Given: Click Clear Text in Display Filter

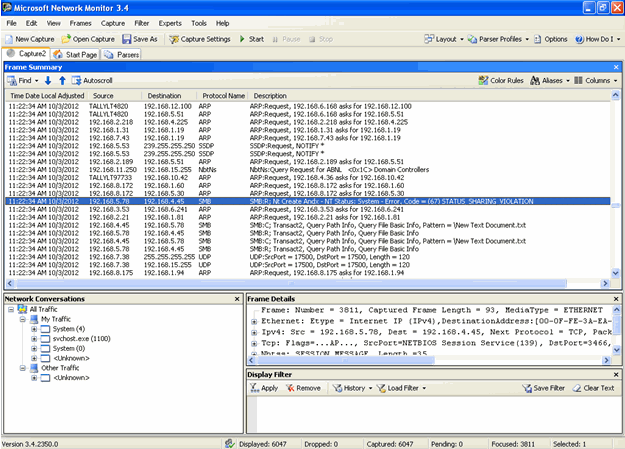Looking at the screenshot, I should (x=594, y=388).
